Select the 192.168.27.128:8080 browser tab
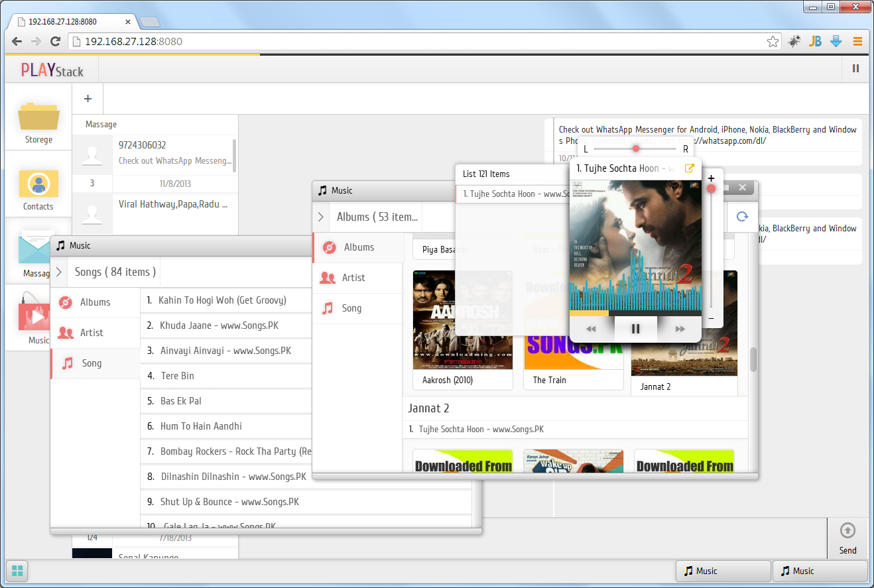This screenshot has height=588, width=874. [73, 21]
